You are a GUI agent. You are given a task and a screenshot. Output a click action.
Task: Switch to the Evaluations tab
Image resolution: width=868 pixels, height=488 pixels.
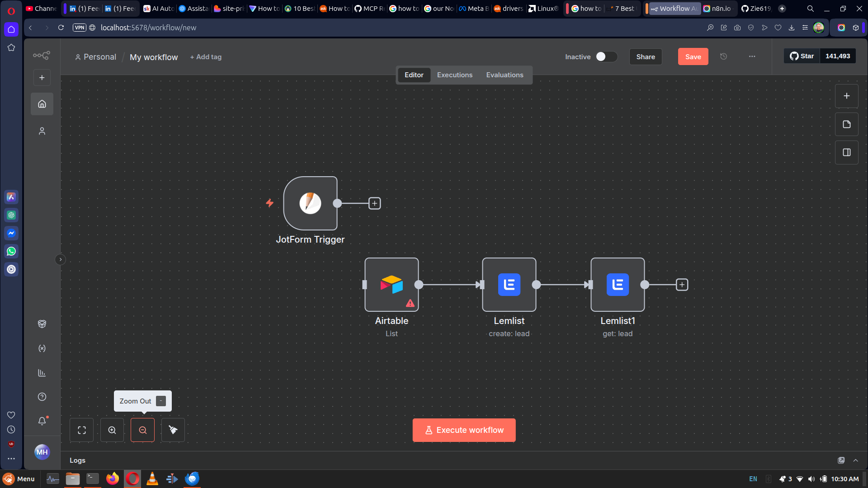[505, 75]
